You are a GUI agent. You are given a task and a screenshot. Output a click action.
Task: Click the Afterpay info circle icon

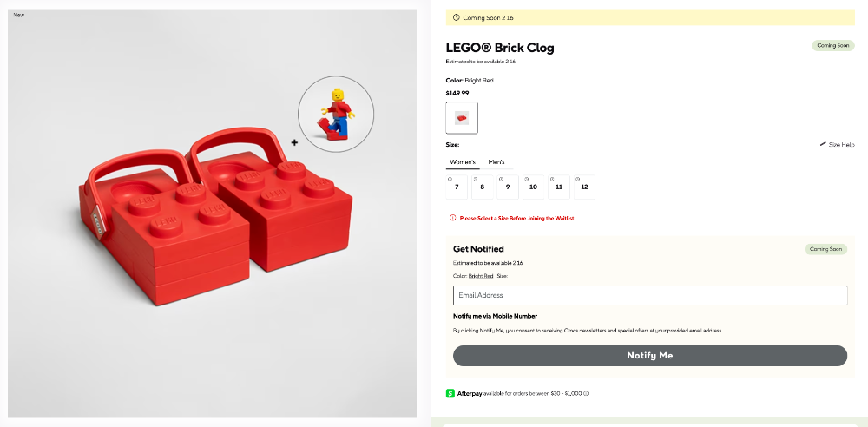tap(587, 394)
